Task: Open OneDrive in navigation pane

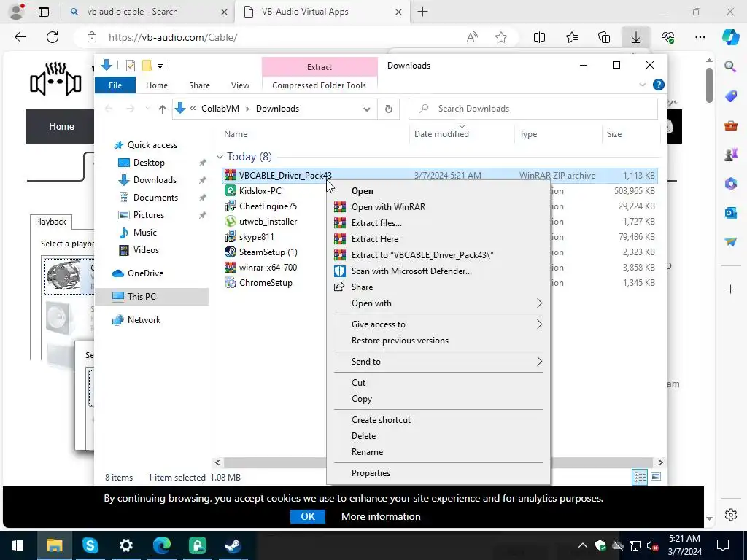Action: point(145,273)
